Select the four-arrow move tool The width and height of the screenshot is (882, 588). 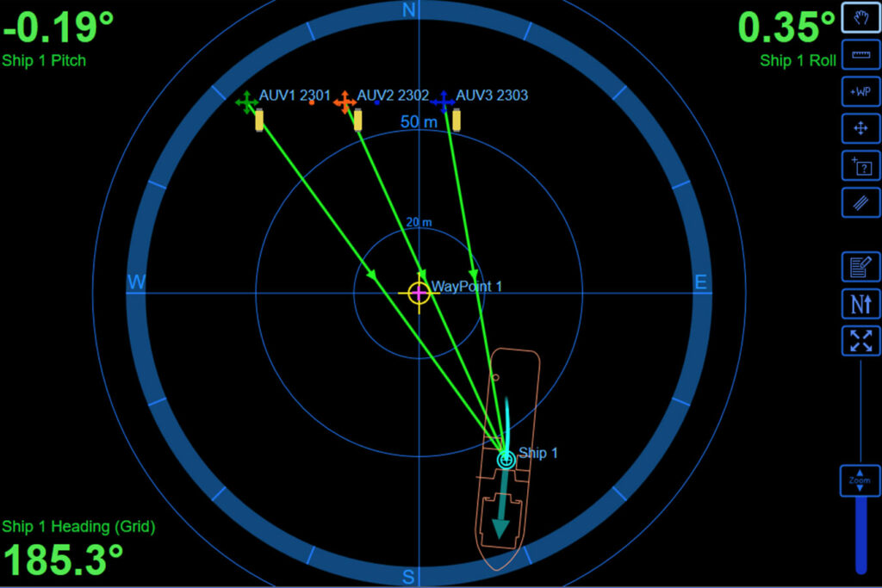[x=860, y=129]
